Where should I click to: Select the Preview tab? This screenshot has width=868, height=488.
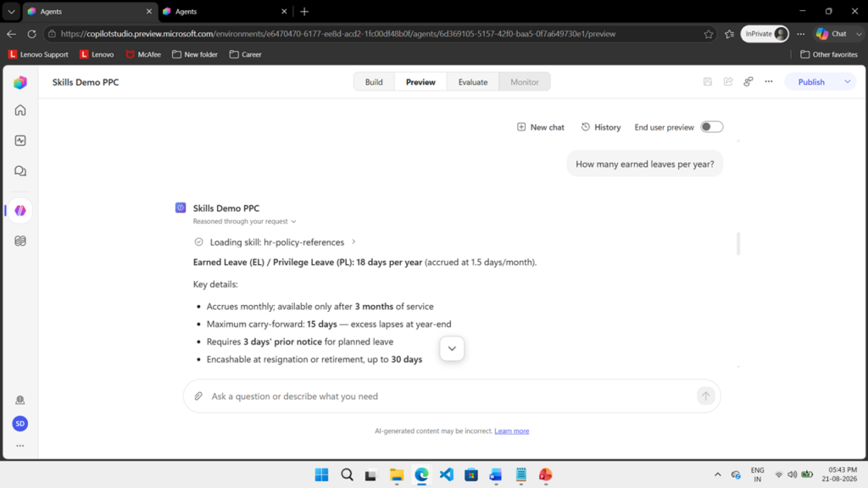[420, 82]
